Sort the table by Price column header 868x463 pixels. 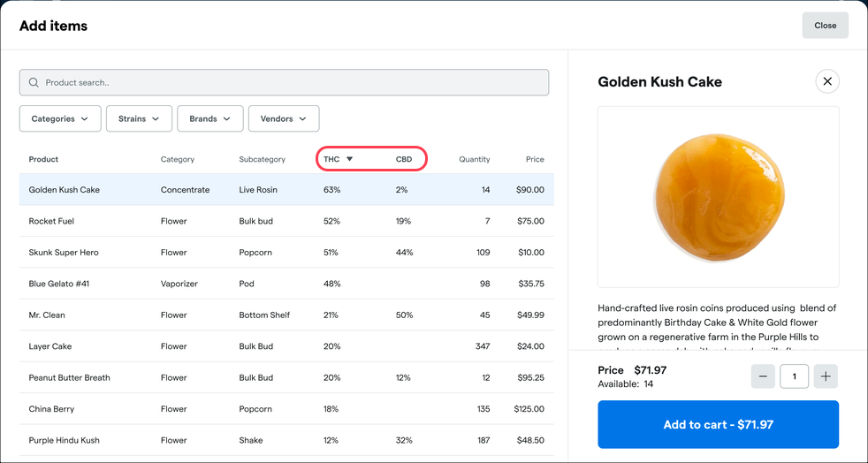point(535,159)
